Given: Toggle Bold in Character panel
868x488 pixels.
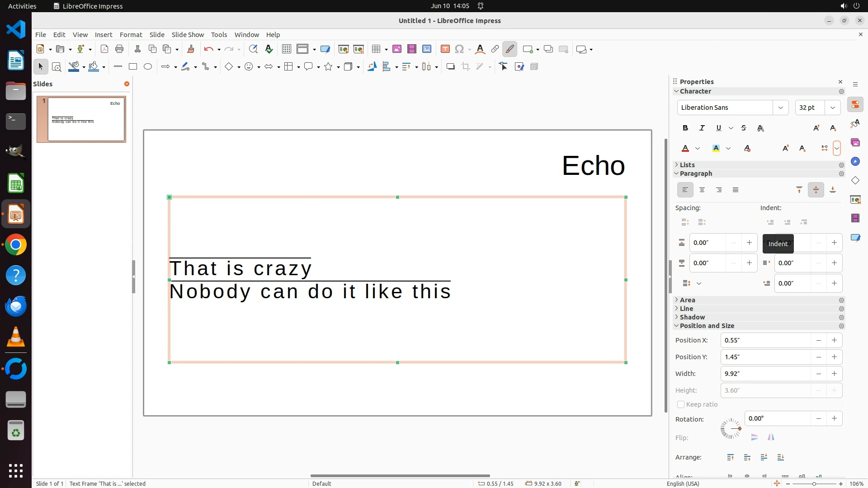Looking at the screenshot, I should (685, 128).
